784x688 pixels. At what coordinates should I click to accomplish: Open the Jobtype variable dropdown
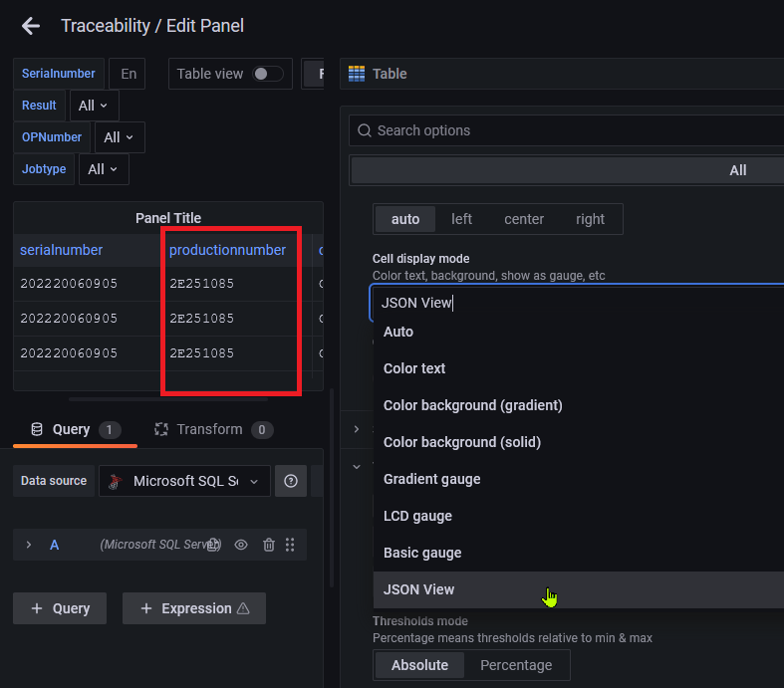[x=104, y=169]
